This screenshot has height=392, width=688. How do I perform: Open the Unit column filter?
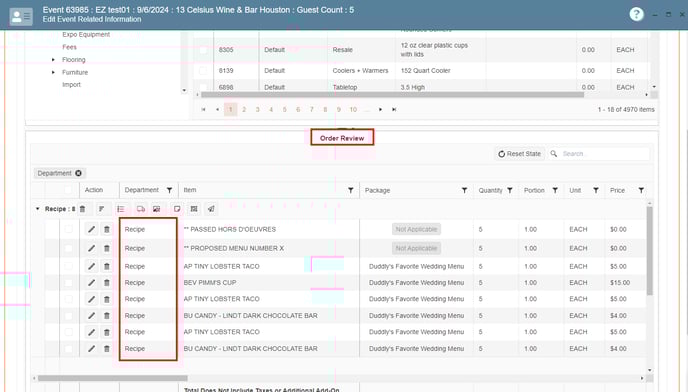pyautogui.click(x=596, y=190)
